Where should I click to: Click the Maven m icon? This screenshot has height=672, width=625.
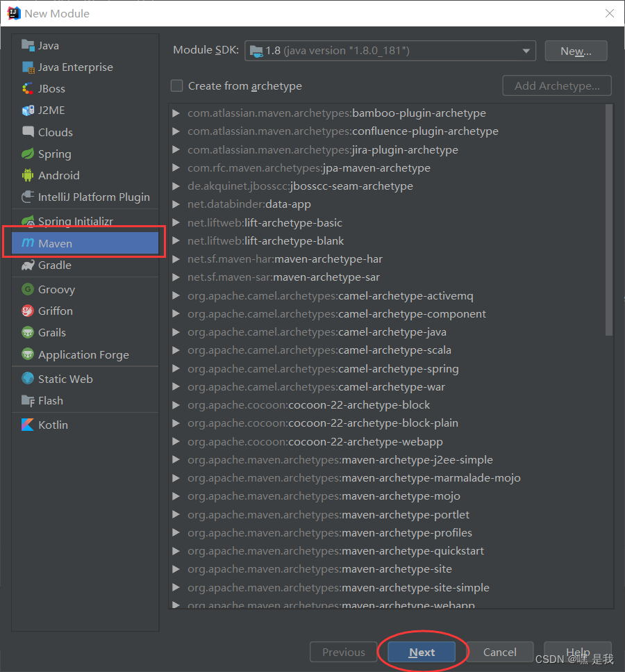[28, 243]
